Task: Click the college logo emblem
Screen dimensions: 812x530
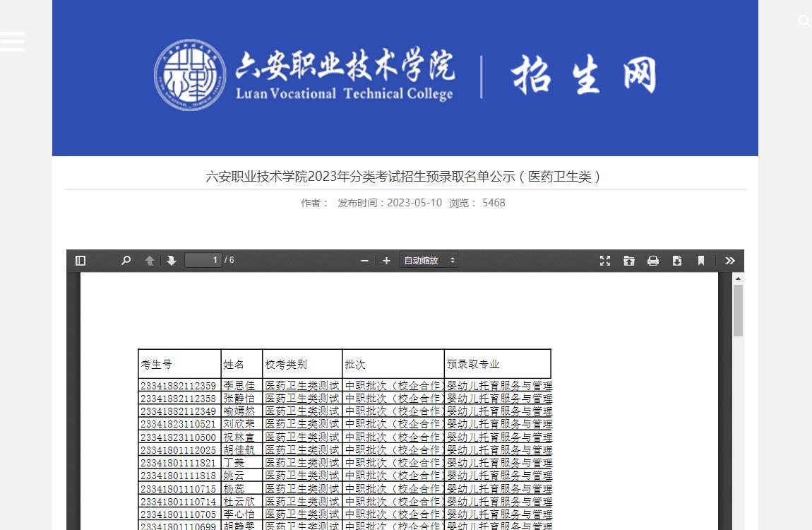Action: (190, 75)
